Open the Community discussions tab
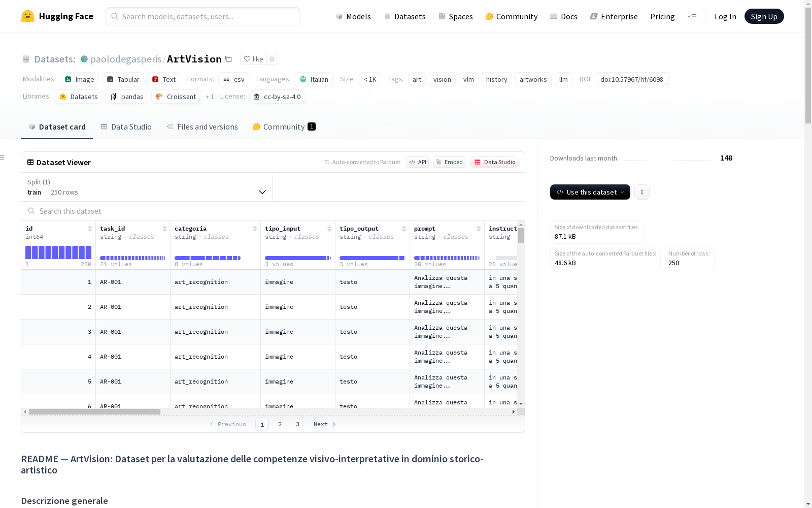Screen dimensions: 812x508 (284, 127)
